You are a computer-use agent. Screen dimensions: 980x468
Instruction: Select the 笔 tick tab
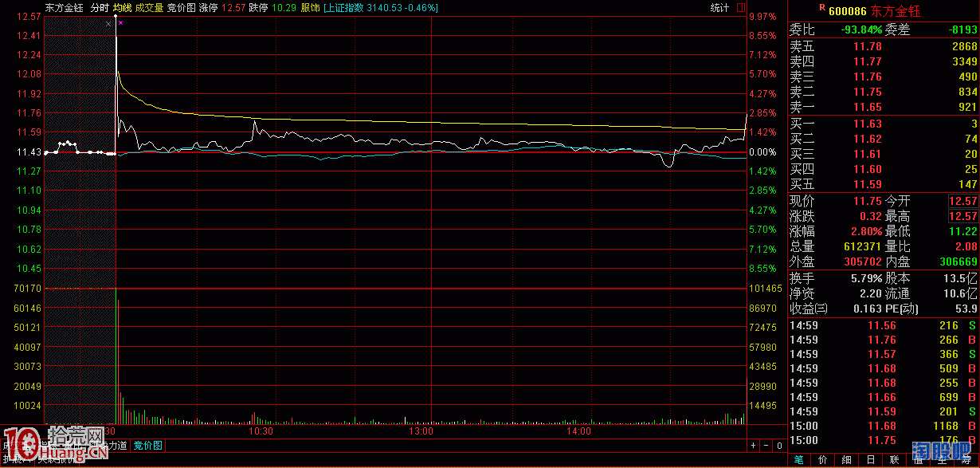click(800, 460)
